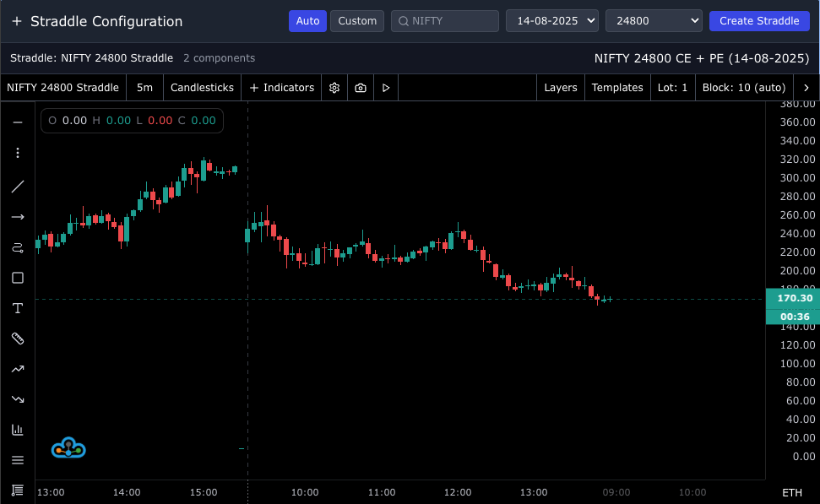Select the text T tool
820x504 pixels.
[18, 308]
